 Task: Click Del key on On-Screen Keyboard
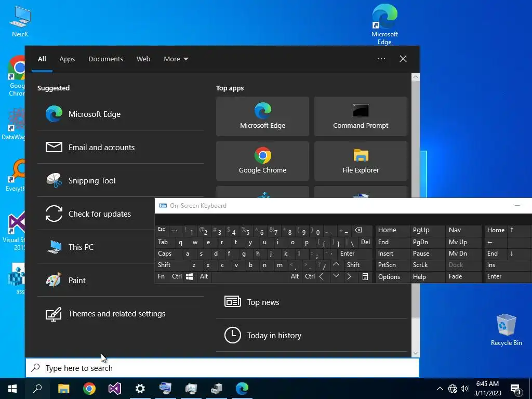(365, 242)
